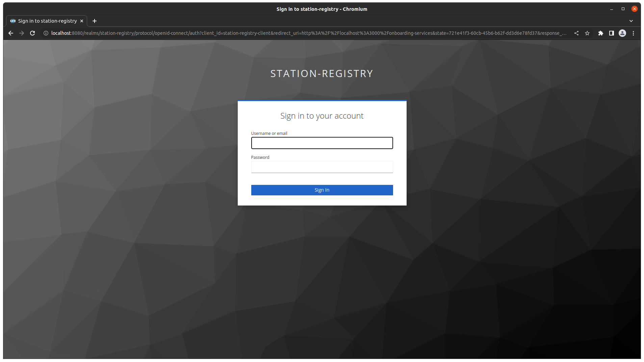644x362 pixels.
Task: View site information icon in address bar
Action: [46, 33]
